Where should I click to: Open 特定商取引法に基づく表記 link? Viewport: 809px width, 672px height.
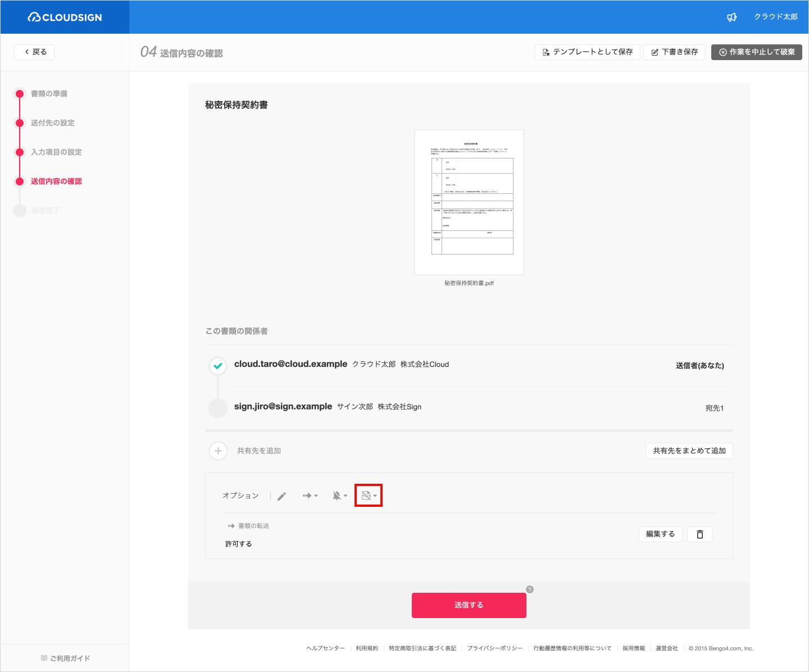(422, 648)
